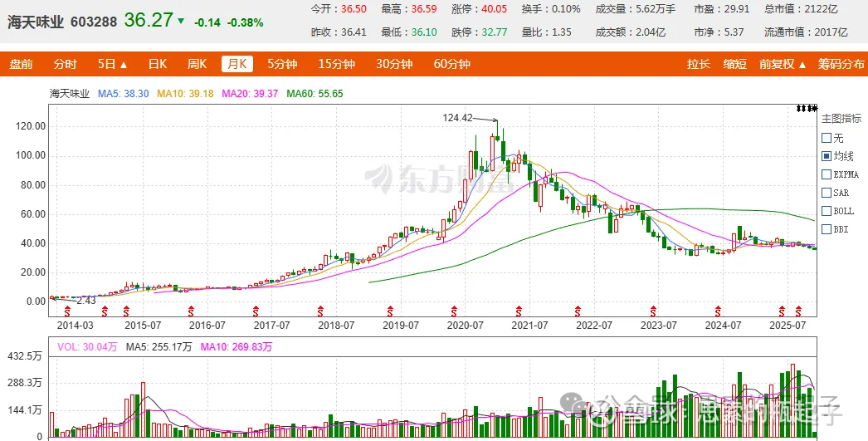Click the 2.43 low price label
This screenshot has height=441, width=868.
tap(86, 301)
